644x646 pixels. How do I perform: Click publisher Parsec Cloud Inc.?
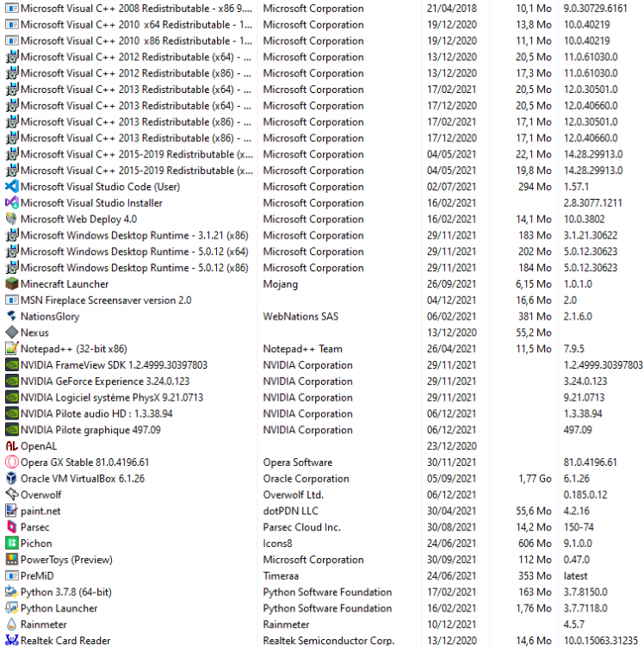click(302, 527)
